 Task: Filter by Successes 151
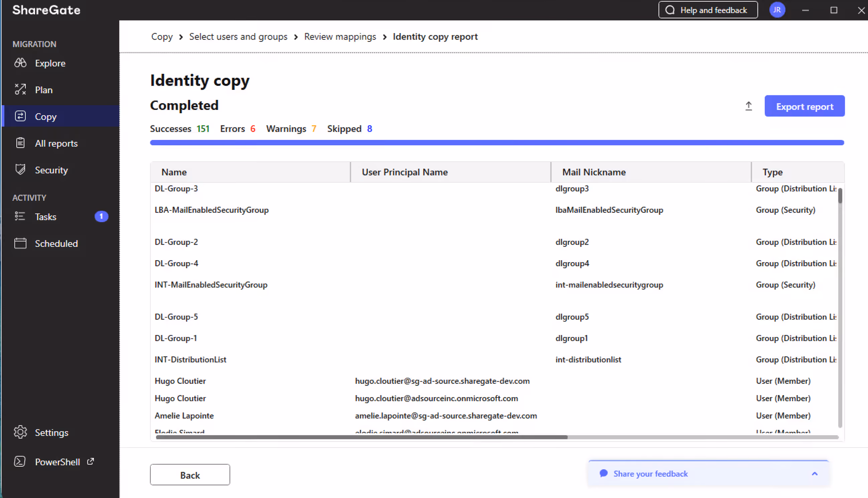[180, 129]
